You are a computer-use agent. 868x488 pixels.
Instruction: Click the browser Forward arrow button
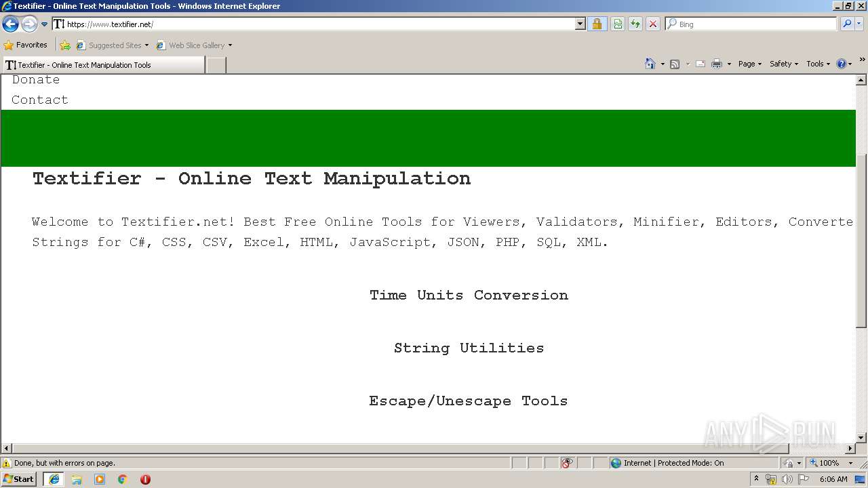pyautogui.click(x=29, y=24)
